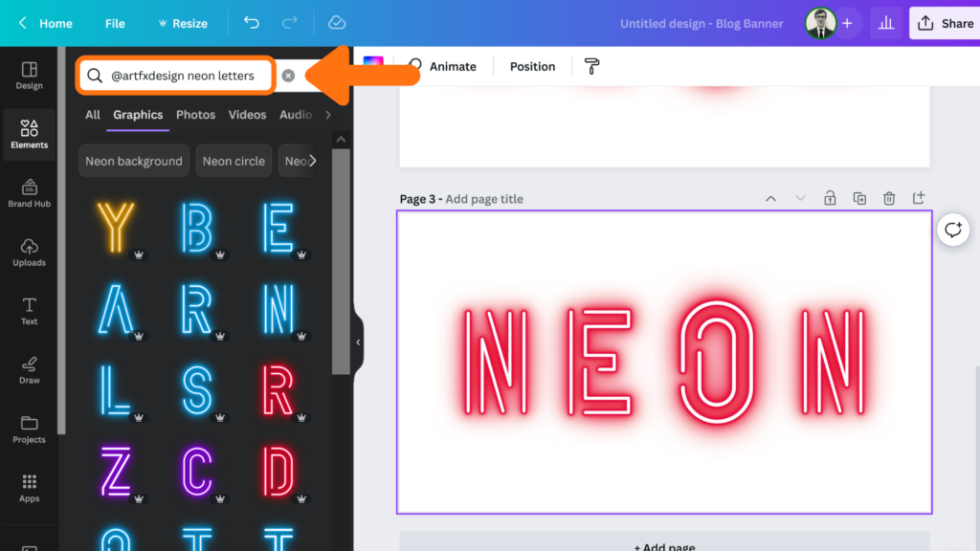
Task: Lock Page 3
Action: (x=830, y=198)
